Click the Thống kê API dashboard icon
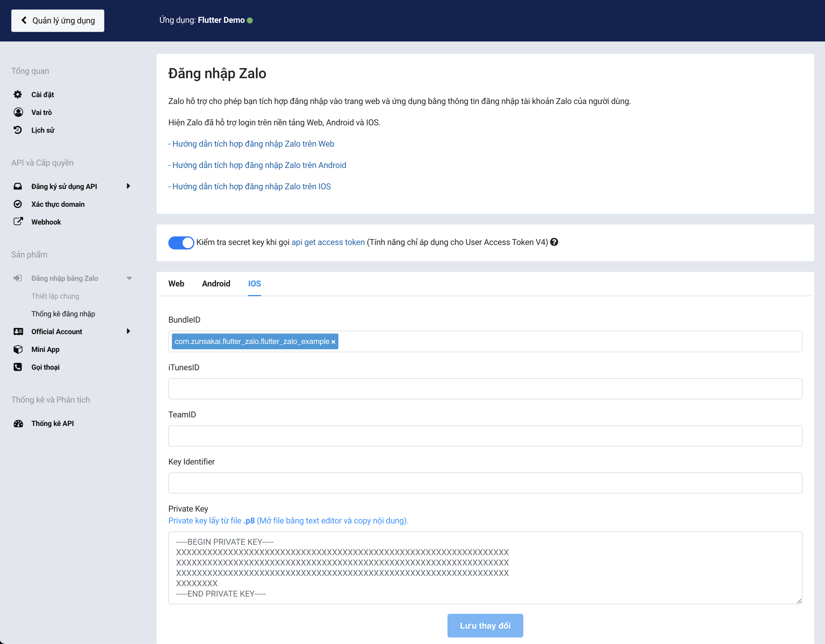The height and width of the screenshot is (644, 825). click(x=18, y=423)
